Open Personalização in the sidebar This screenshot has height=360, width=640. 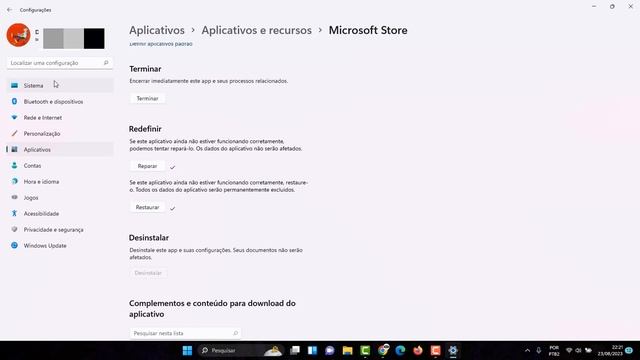60,133
